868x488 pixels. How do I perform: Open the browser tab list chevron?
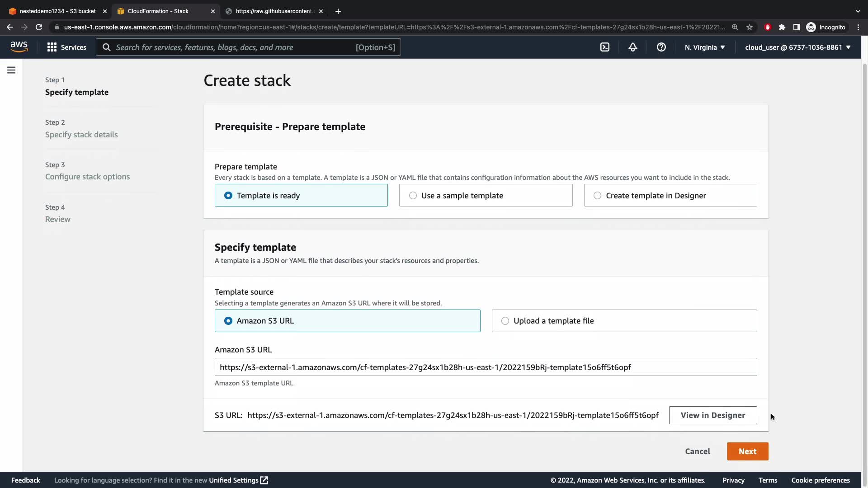[858, 11]
